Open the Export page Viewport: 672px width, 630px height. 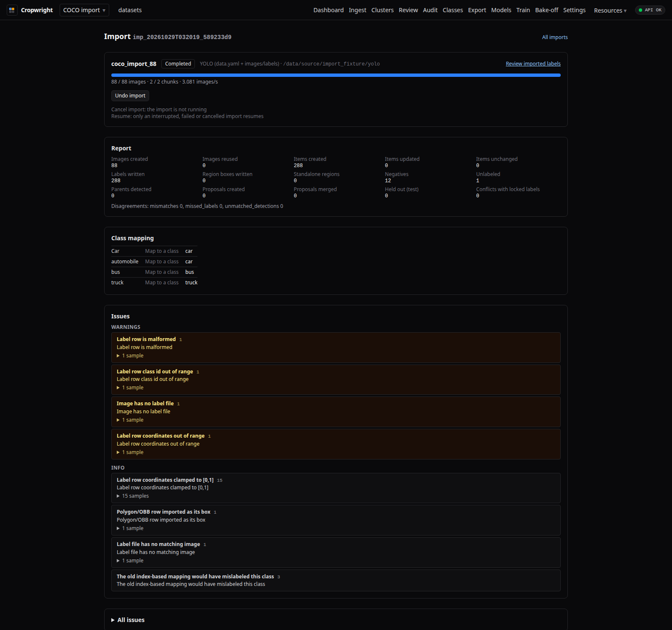[x=477, y=10]
